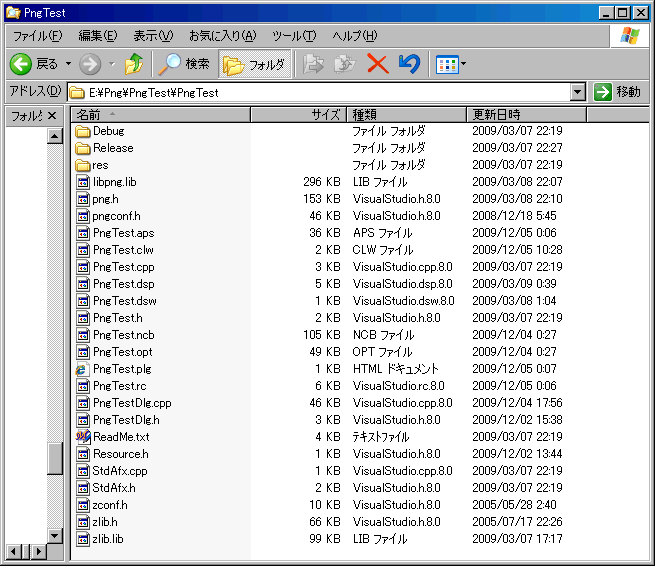Go up one folder level
The image size is (655, 566).
click(134, 64)
